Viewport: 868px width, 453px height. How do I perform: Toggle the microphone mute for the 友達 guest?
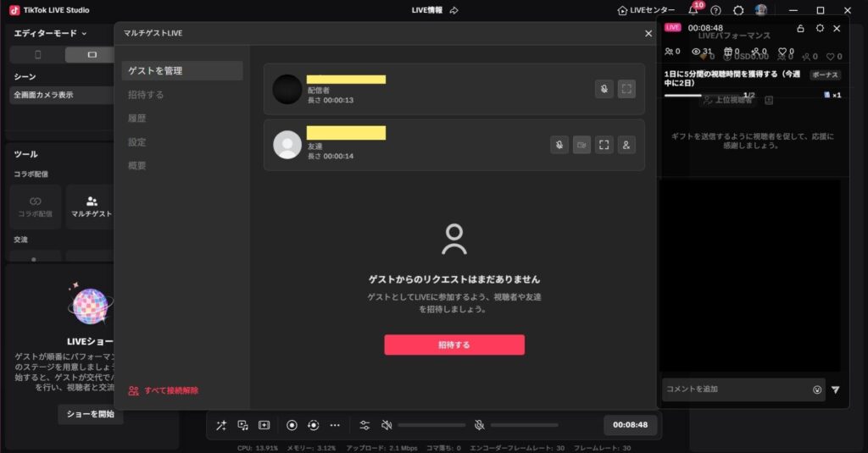[x=559, y=145]
